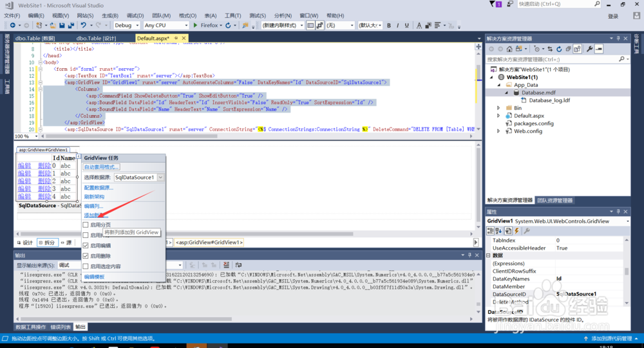The width and height of the screenshot is (644, 348).
Task: Open the 调试(D) menu
Action: (x=135, y=15)
